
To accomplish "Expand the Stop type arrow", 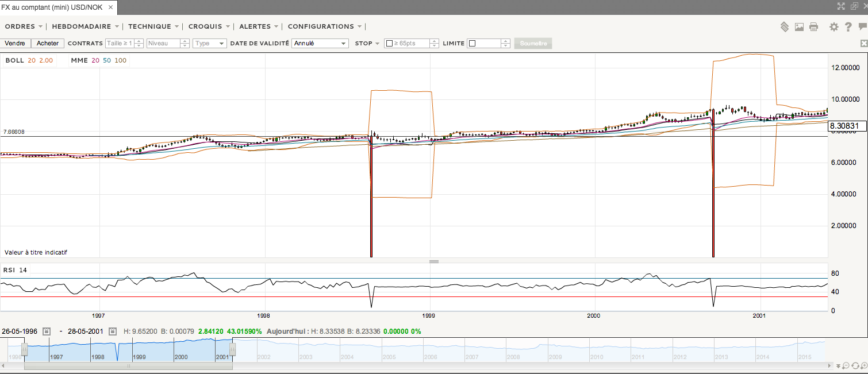I will point(377,44).
